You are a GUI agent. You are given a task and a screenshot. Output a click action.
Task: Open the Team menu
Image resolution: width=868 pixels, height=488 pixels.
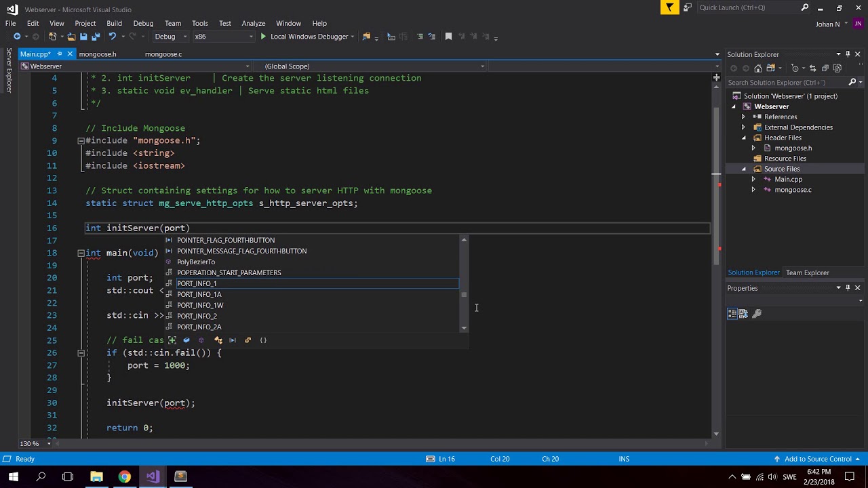[x=173, y=23]
